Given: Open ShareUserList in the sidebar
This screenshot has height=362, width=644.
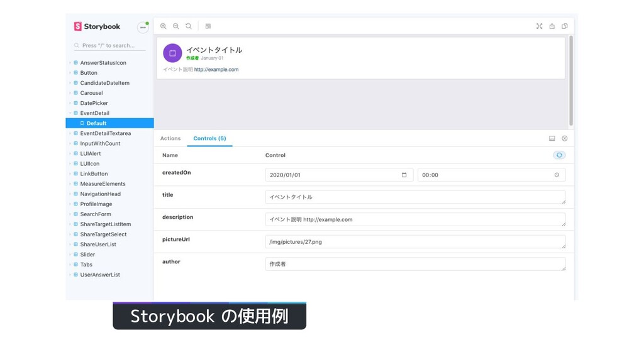Looking at the screenshot, I should point(98,244).
